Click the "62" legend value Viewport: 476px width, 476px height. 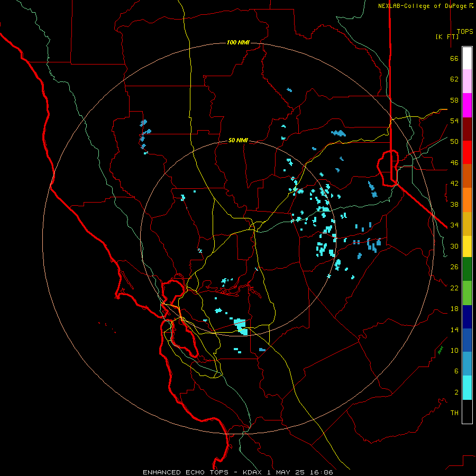pyautogui.click(x=454, y=79)
